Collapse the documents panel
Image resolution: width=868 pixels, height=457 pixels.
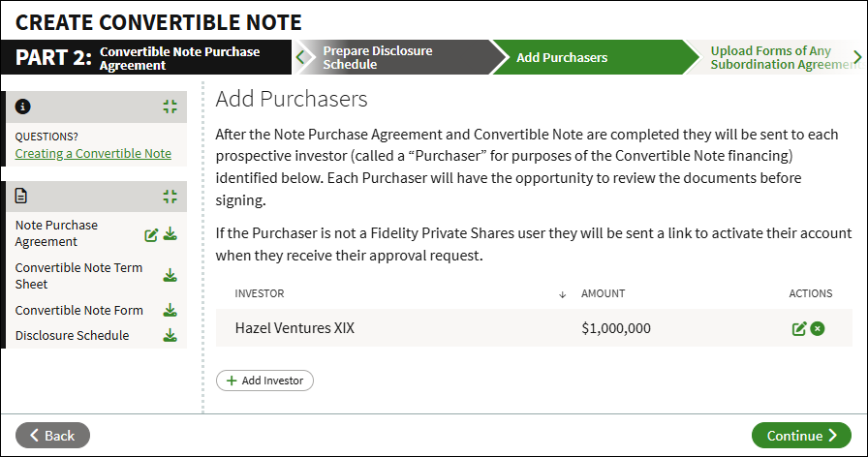(170, 197)
